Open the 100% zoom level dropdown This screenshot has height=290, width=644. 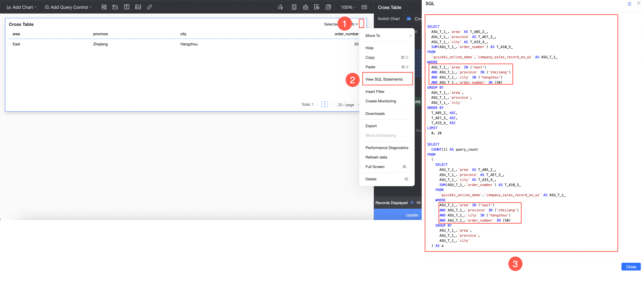[348, 7]
